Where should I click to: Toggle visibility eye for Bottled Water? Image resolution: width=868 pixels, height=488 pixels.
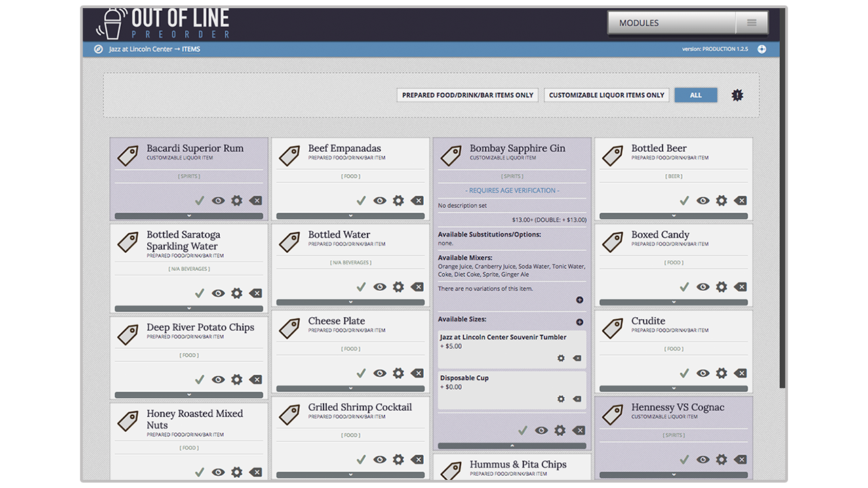click(x=380, y=287)
